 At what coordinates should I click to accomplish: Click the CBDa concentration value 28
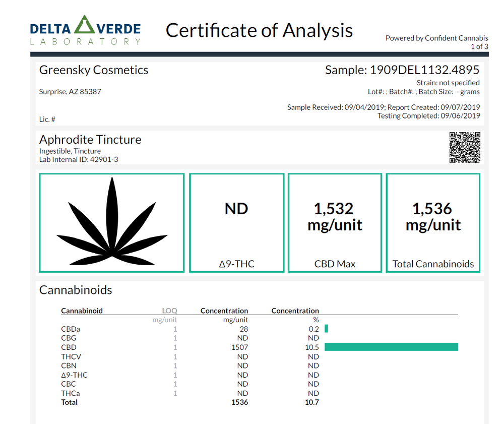[x=244, y=329]
